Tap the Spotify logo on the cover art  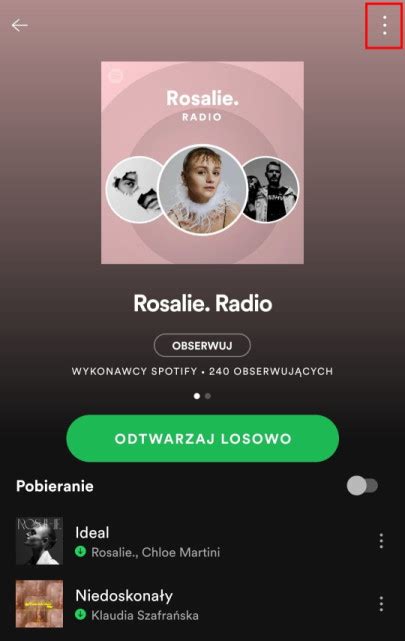(x=116, y=76)
